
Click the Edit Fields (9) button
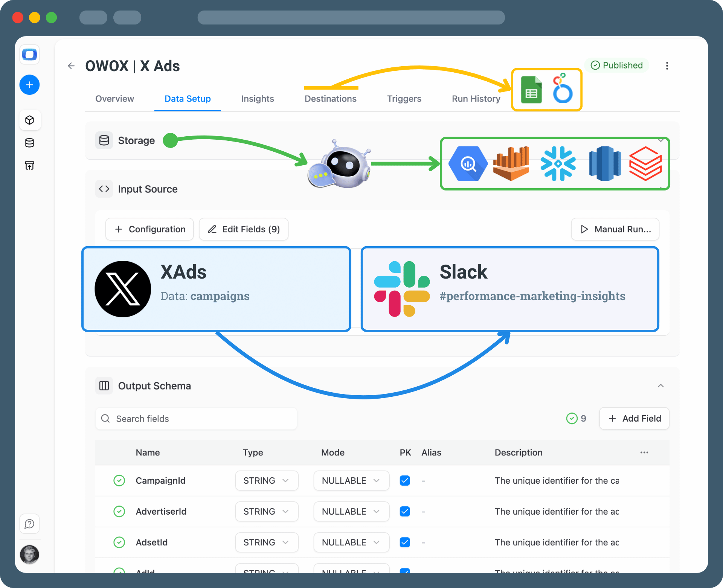[x=244, y=229]
